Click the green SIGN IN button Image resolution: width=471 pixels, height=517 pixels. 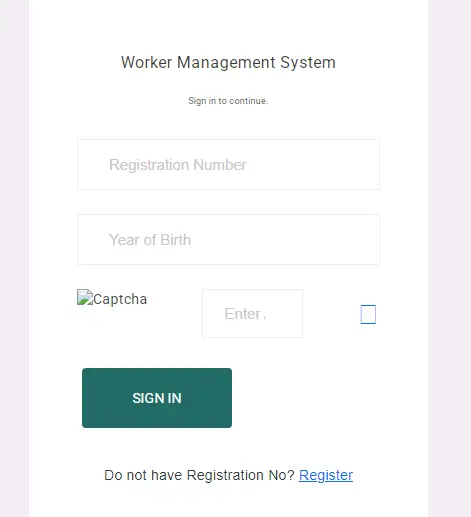(x=157, y=398)
